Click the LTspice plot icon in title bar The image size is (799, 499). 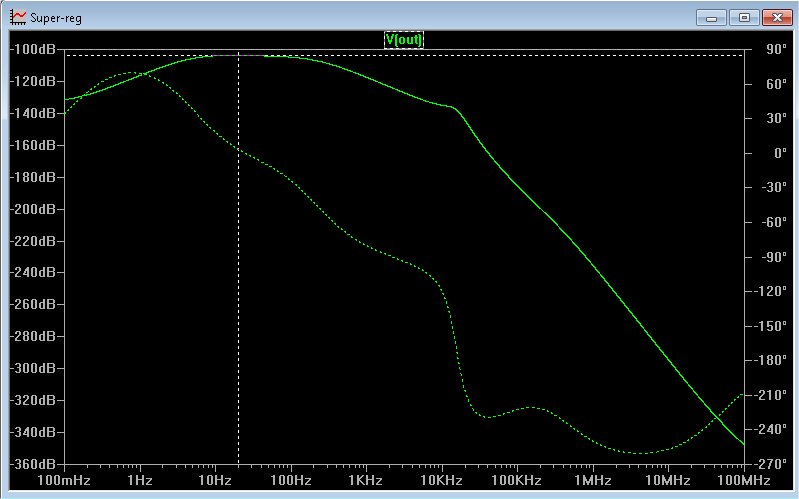tap(17, 17)
